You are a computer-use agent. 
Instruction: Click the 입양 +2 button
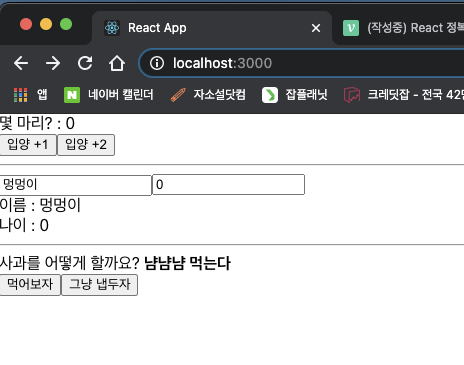click(86, 145)
